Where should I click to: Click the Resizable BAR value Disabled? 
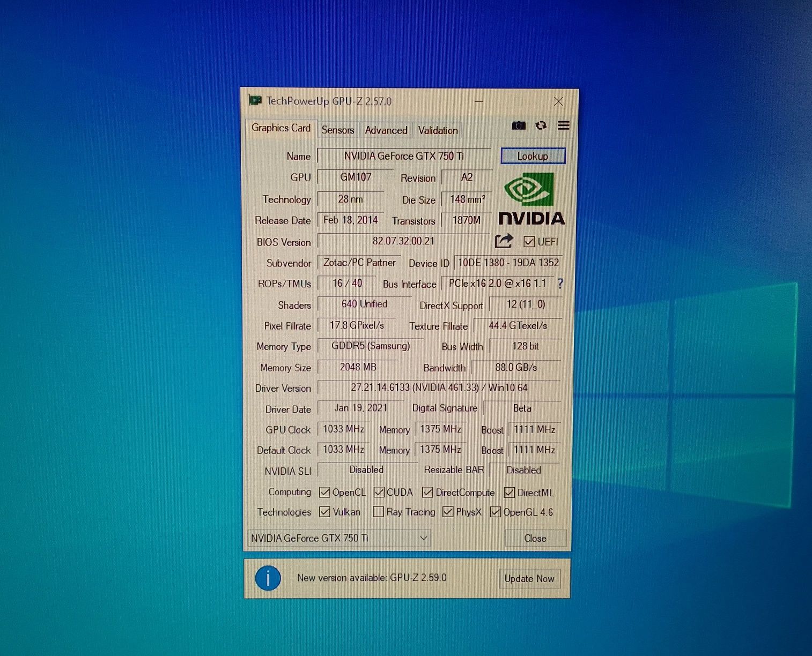click(523, 470)
